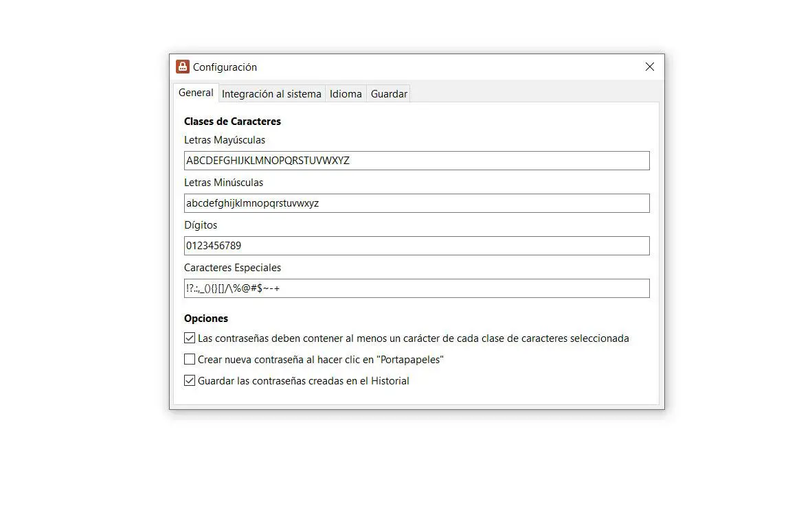812x519 pixels.
Task: Select the Idioma tab
Action: pos(346,94)
